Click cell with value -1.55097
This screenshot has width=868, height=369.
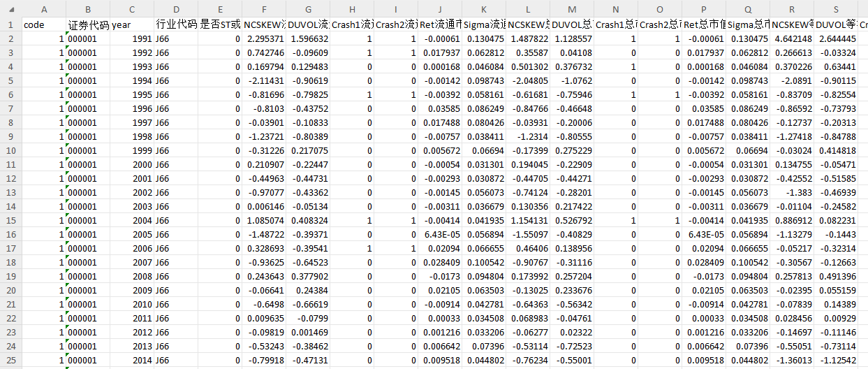click(528, 234)
